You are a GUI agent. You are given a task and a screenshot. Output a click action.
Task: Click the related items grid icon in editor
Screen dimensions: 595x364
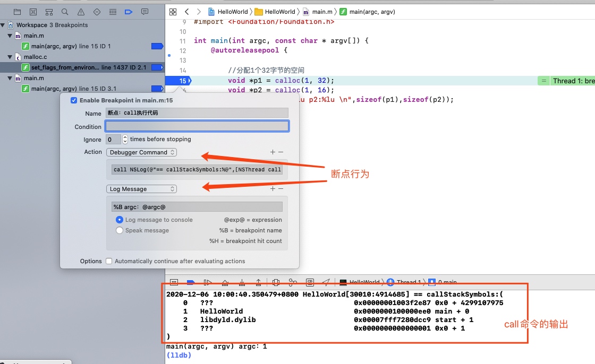pyautogui.click(x=172, y=12)
